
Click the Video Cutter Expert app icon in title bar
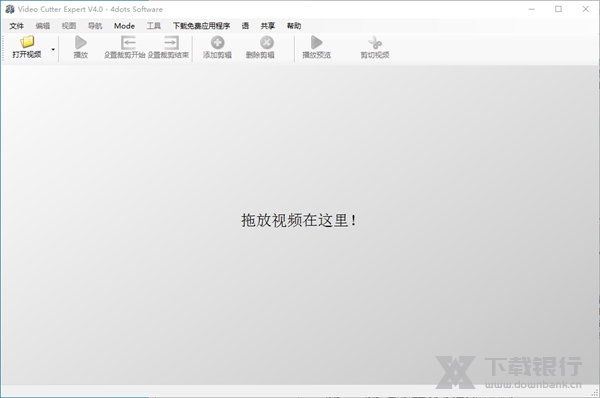pos(10,9)
